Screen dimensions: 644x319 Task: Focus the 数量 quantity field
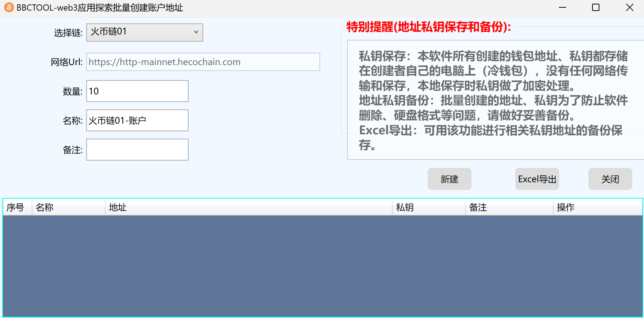pos(137,91)
